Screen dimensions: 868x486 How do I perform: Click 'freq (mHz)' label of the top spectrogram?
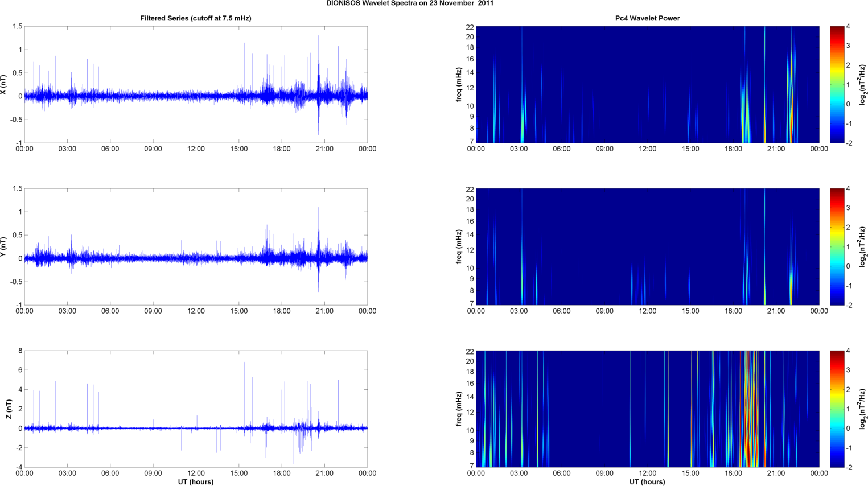click(459, 85)
